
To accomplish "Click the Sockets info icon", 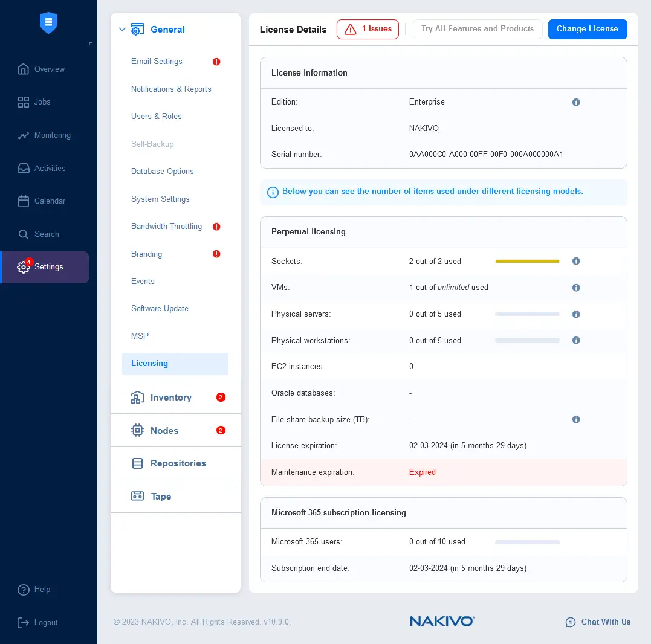I will 576,261.
